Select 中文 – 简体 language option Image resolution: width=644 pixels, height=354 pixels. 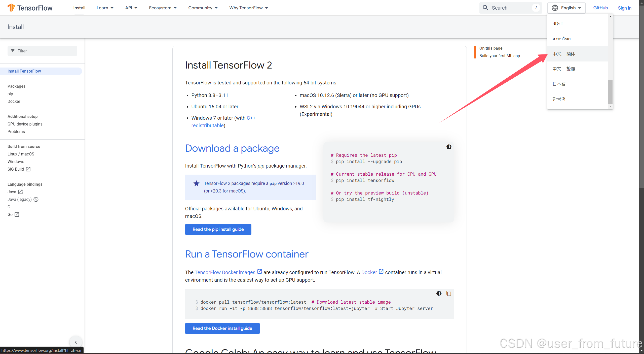pos(564,54)
